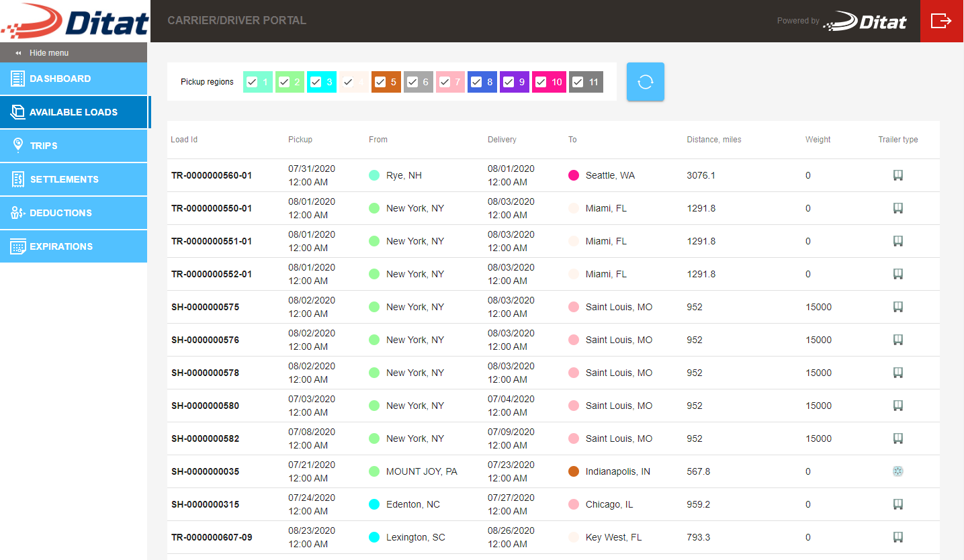This screenshot has width=964, height=560.
Task: Disable pickup region 10 filter
Action: click(541, 82)
